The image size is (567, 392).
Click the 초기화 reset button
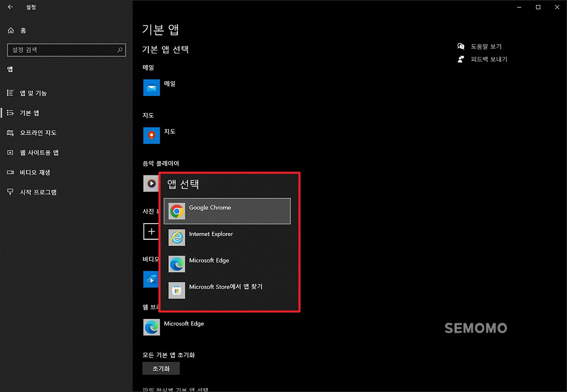point(161,369)
